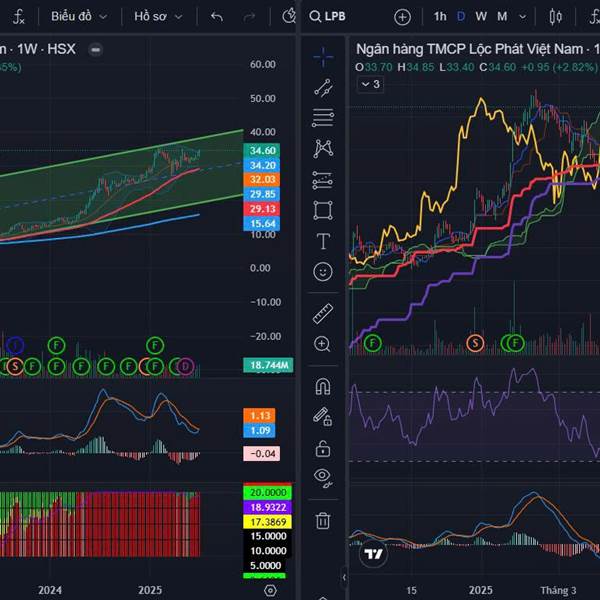Open the LPB symbol search
600x600 pixels.
click(x=327, y=16)
